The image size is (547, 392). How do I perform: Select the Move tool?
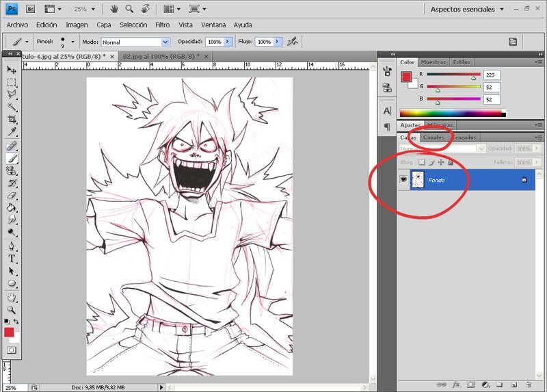click(x=12, y=70)
